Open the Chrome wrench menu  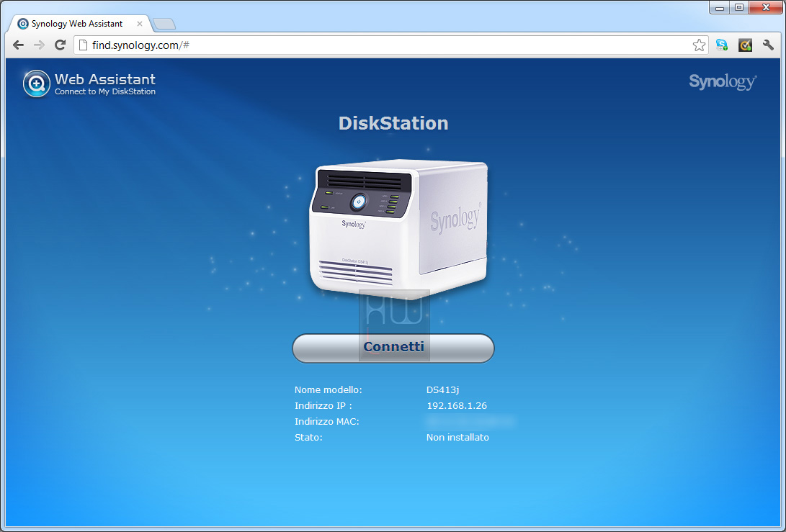(x=768, y=45)
